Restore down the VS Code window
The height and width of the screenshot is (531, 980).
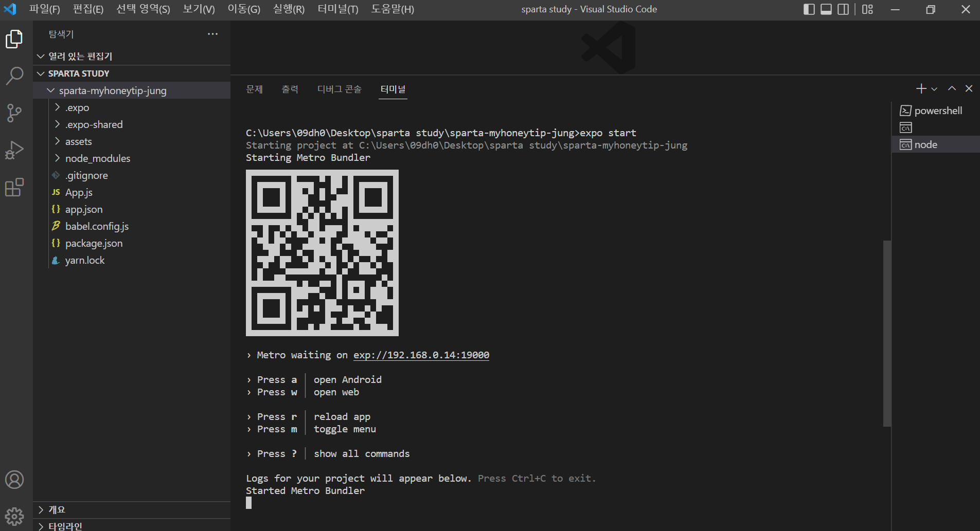click(x=931, y=9)
